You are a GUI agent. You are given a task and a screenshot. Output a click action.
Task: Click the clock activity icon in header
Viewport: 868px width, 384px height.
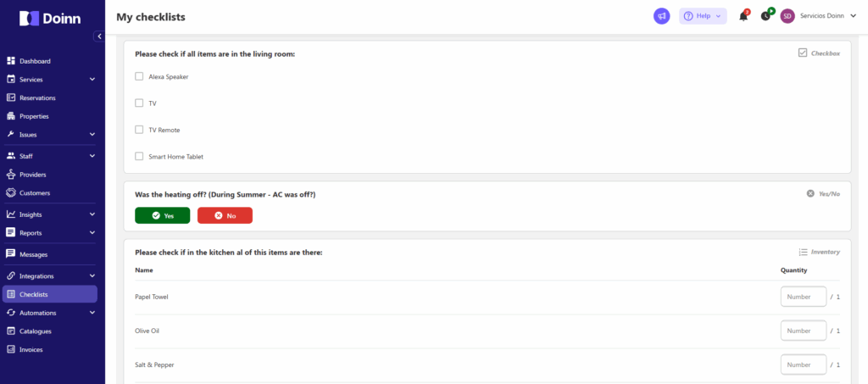click(766, 16)
